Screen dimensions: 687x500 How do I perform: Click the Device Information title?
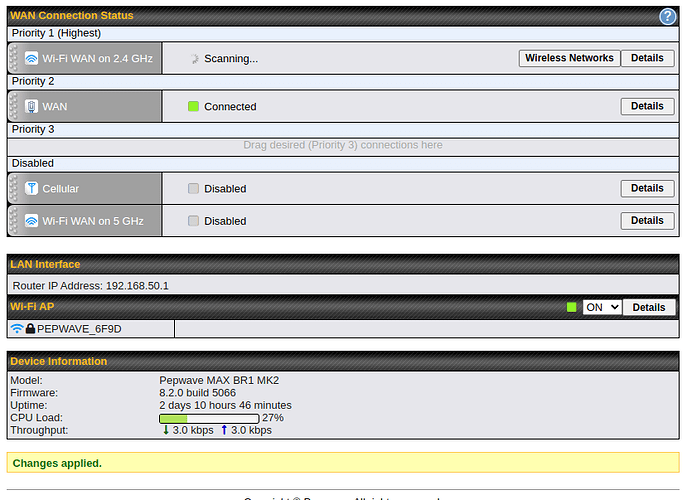tap(59, 361)
